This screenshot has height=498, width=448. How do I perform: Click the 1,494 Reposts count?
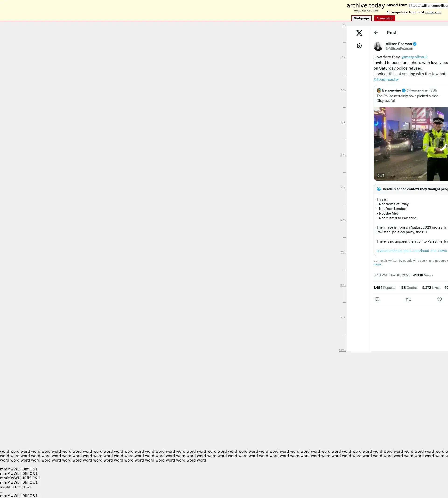(x=384, y=287)
